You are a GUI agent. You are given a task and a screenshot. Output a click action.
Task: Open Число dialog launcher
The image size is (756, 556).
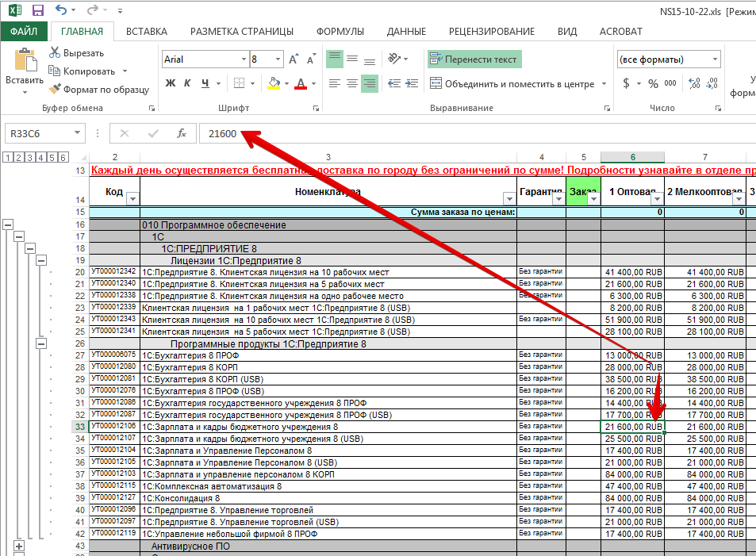click(x=719, y=109)
